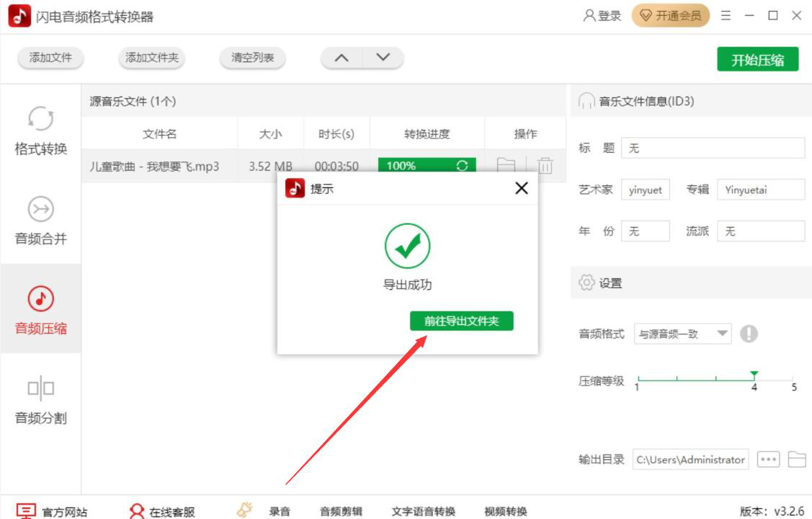The width and height of the screenshot is (812, 519).
Task: Click the 转换进度 column header
Action: (x=427, y=134)
